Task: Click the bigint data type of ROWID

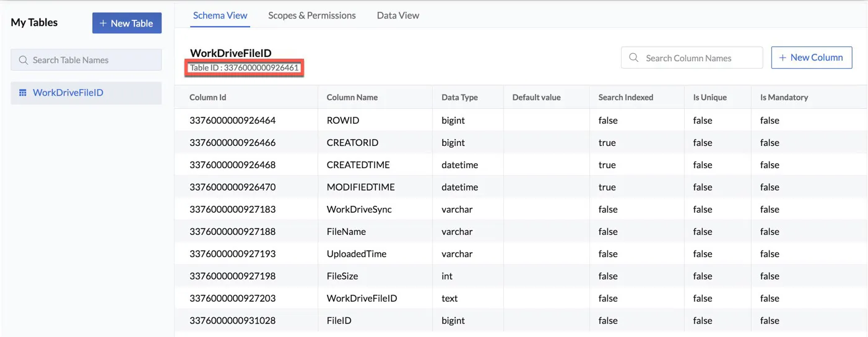Action: (453, 121)
